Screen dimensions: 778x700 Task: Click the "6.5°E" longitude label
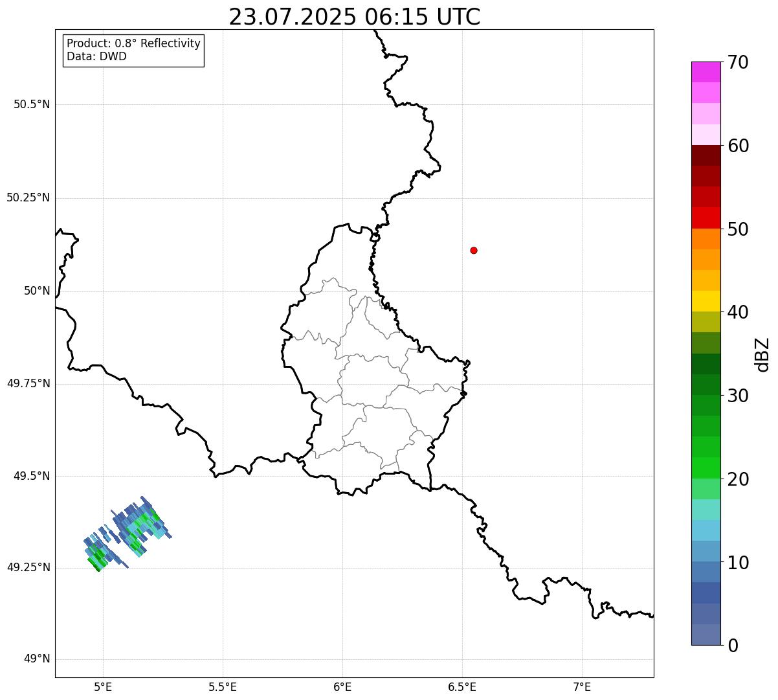pos(462,687)
